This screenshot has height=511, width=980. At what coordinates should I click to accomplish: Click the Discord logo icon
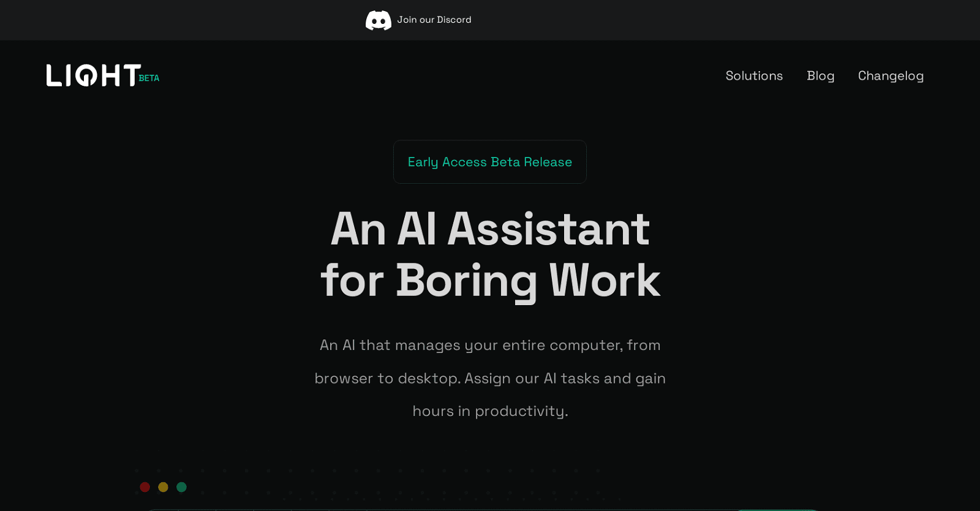(x=378, y=20)
